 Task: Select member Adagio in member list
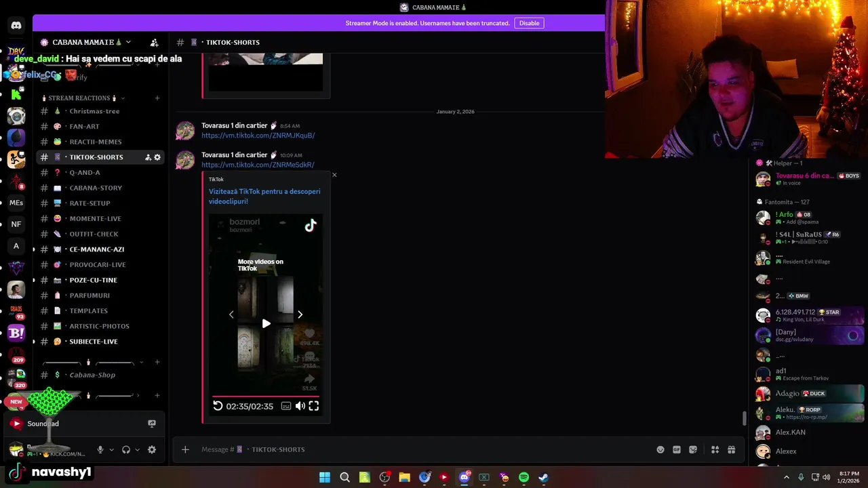click(810, 393)
